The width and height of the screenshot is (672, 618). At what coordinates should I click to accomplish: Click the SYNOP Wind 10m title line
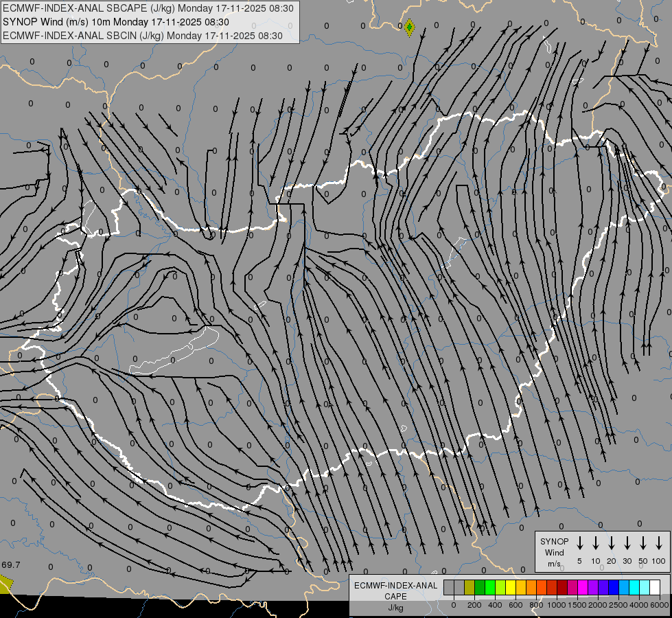(116, 22)
